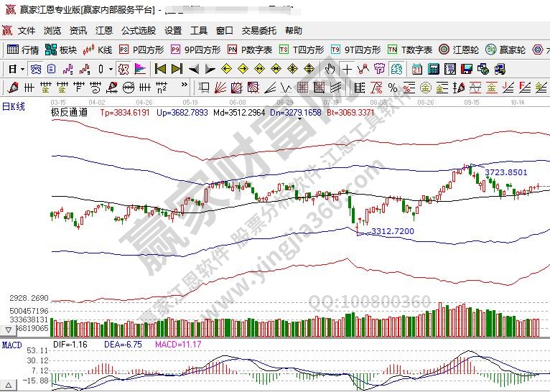The image size is (550, 392).
Task: Open the P四方形 Gann square tool
Action: click(141, 50)
